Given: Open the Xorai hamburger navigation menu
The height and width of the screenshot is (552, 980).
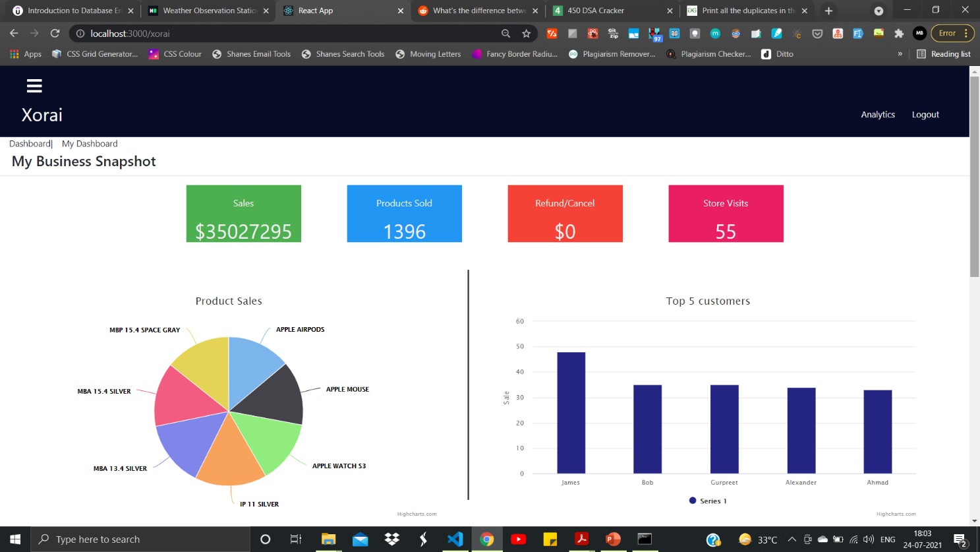Looking at the screenshot, I should [34, 85].
